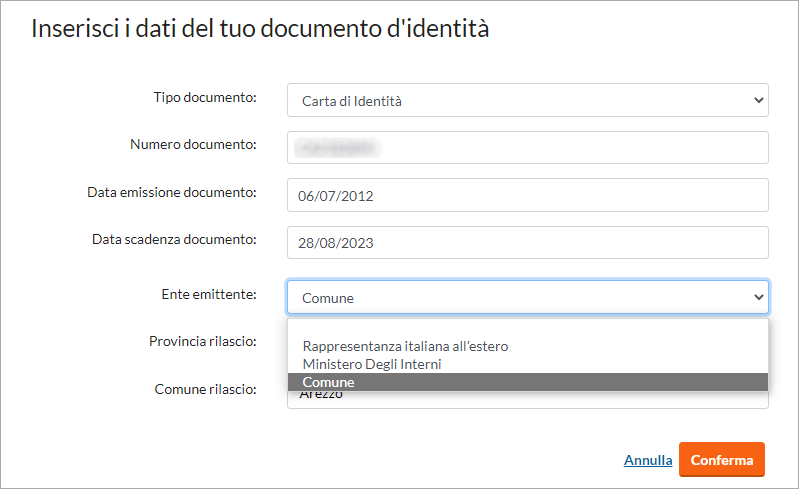799x489 pixels.
Task: Click the chevron arrow in Tipo documento select
Action: [x=758, y=100]
